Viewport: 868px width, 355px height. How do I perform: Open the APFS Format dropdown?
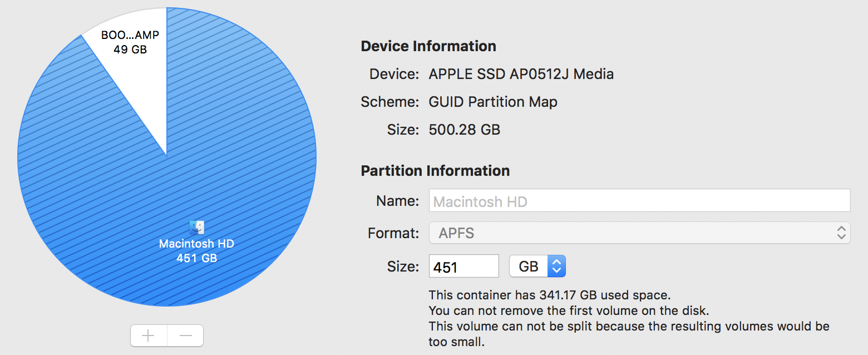click(x=639, y=233)
